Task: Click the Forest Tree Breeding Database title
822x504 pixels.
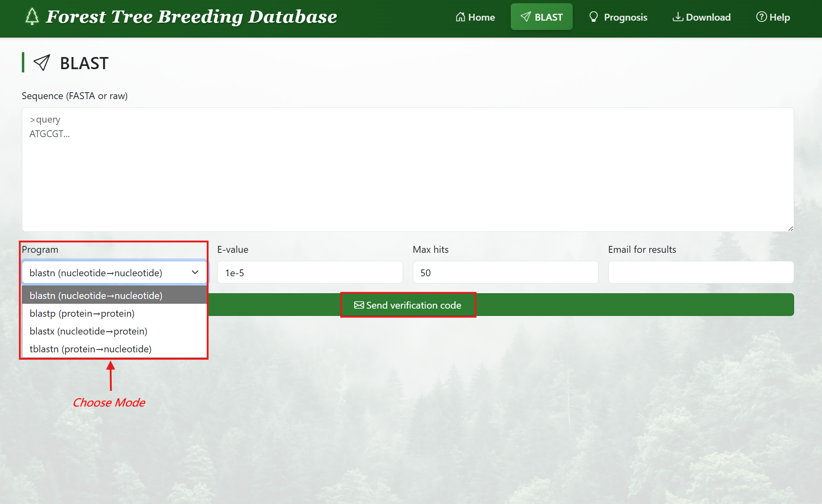Action: pyautogui.click(x=191, y=17)
